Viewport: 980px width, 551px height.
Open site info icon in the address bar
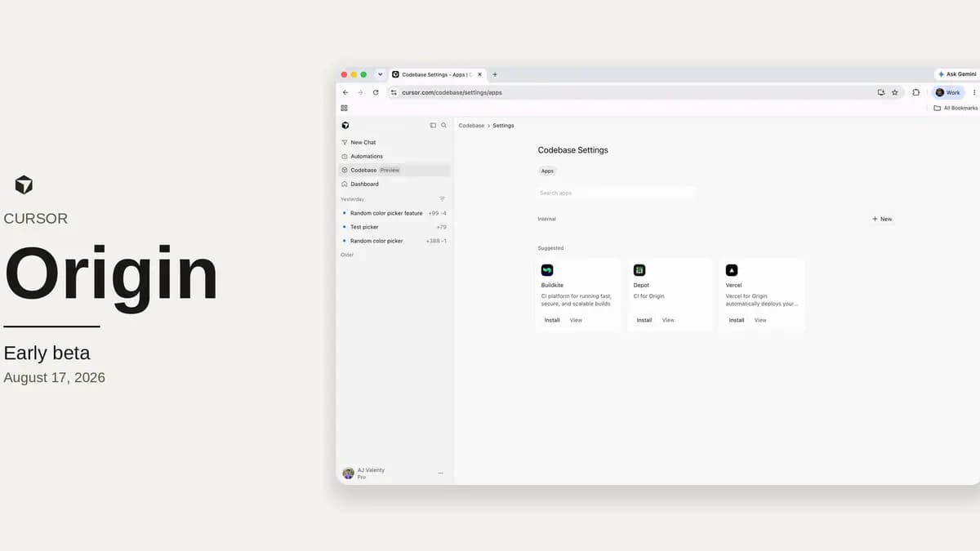[x=394, y=92]
